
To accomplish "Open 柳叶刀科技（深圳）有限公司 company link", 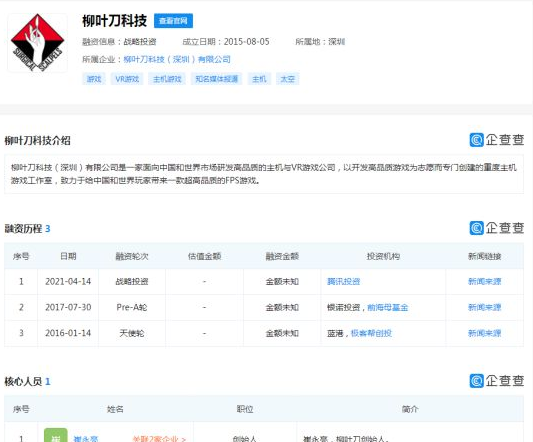I will pyautogui.click(x=177, y=60).
